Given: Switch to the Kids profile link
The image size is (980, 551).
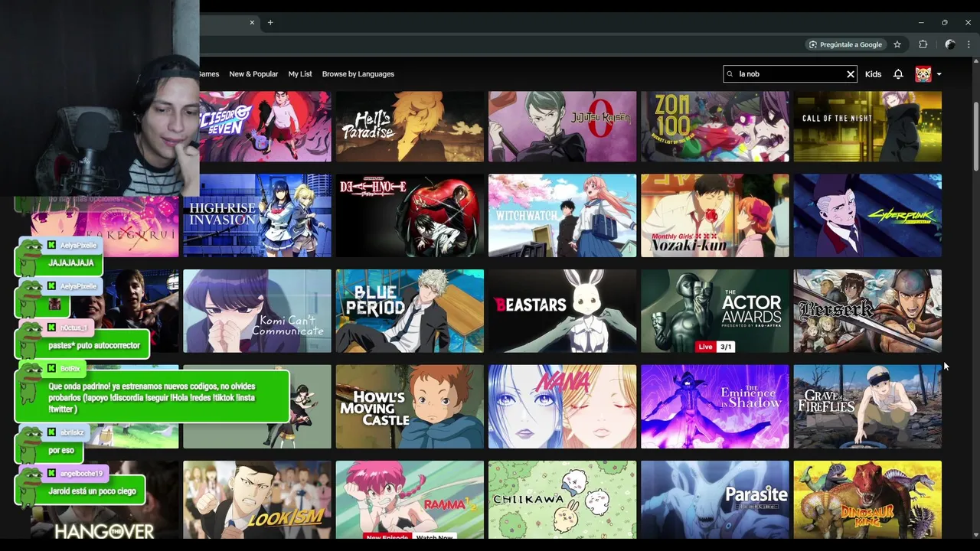Looking at the screenshot, I should click(x=873, y=74).
